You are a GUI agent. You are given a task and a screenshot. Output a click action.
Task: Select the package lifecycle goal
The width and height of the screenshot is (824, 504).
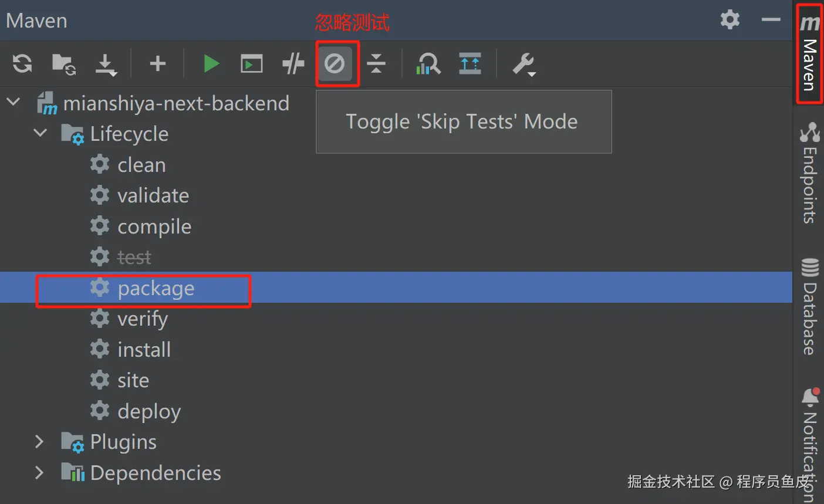pyautogui.click(x=156, y=289)
